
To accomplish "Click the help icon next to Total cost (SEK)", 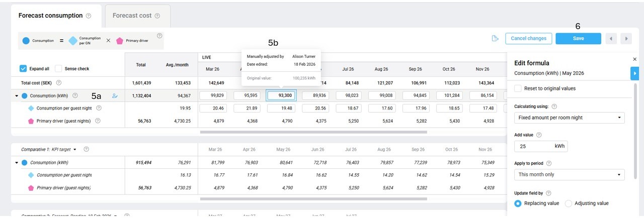I will click(59, 83).
